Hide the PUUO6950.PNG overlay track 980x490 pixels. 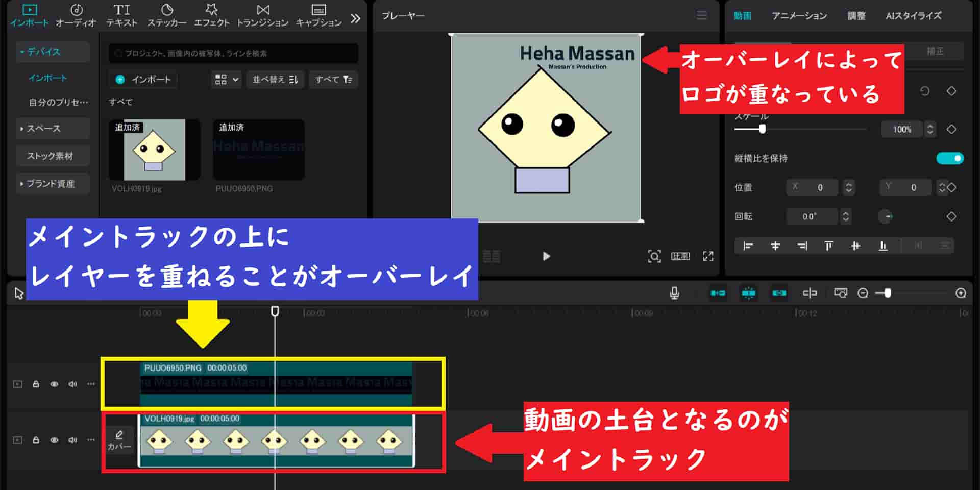(x=53, y=383)
